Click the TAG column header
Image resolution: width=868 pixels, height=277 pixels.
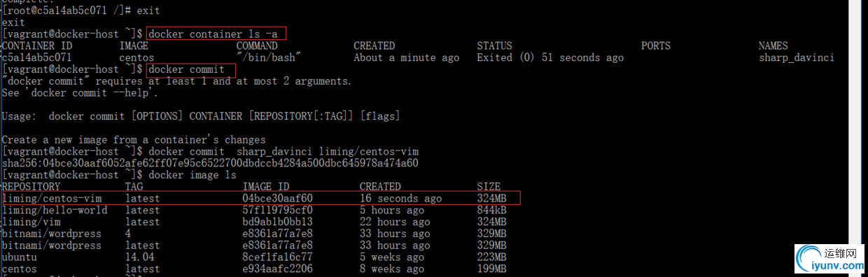134,187
